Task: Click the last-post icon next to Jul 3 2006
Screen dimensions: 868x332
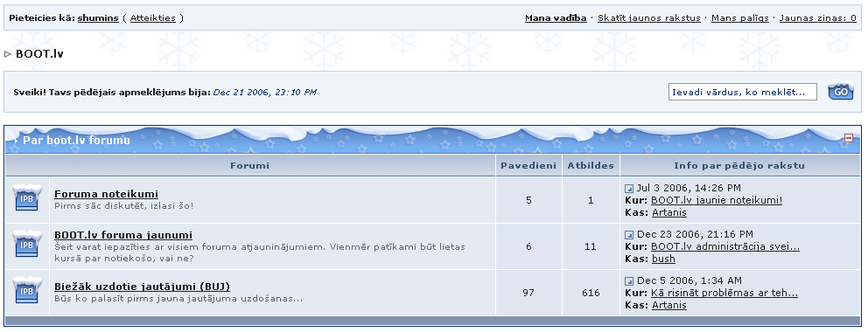Action: tap(629, 189)
